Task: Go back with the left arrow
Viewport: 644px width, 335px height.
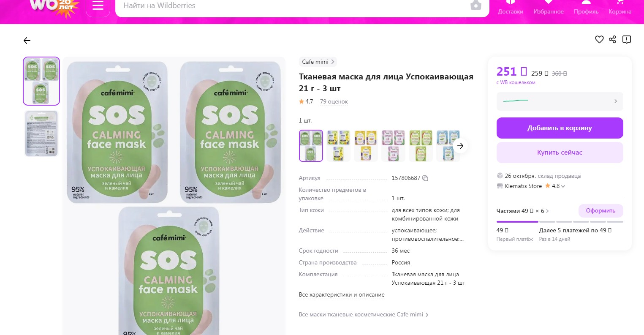Action: click(27, 41)
